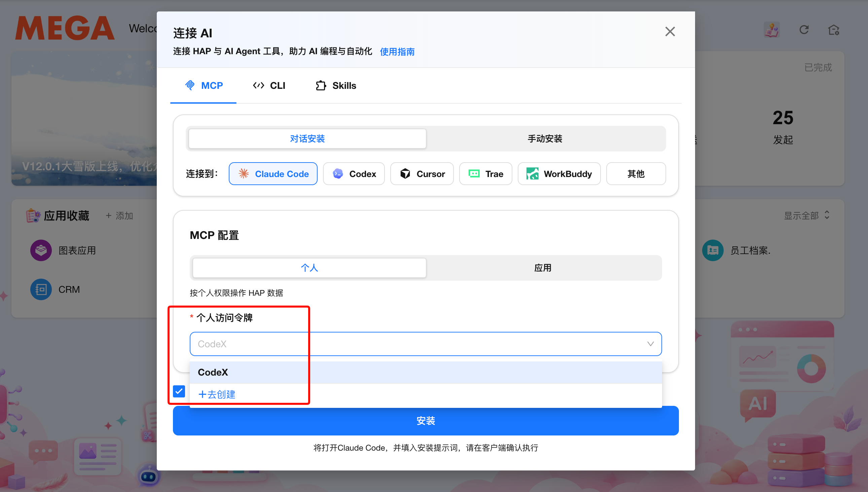Image resolution: width=868 pixels, height=492 pixels.
Task: Choose Claude Code as connection target
Action: click(x=273, y=174)
